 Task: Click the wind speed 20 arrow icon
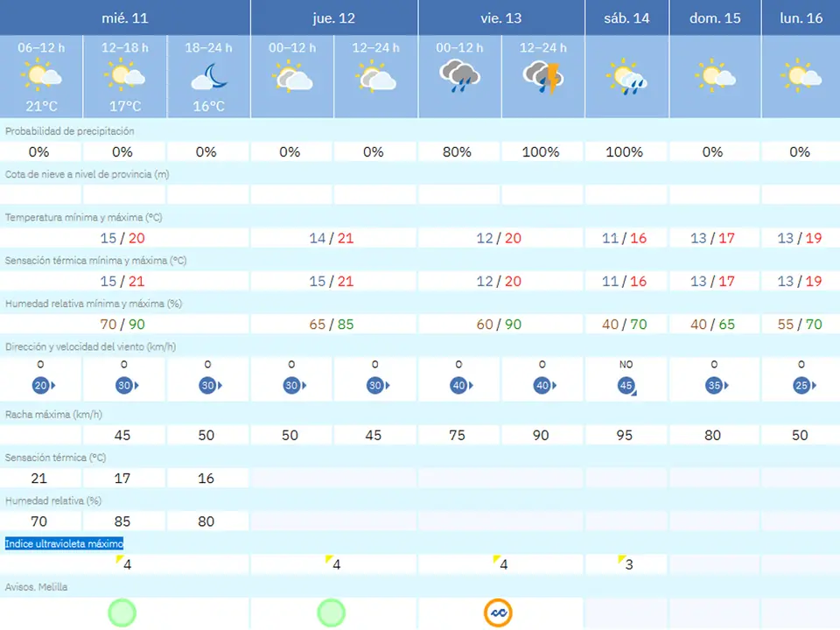(43, 385)
